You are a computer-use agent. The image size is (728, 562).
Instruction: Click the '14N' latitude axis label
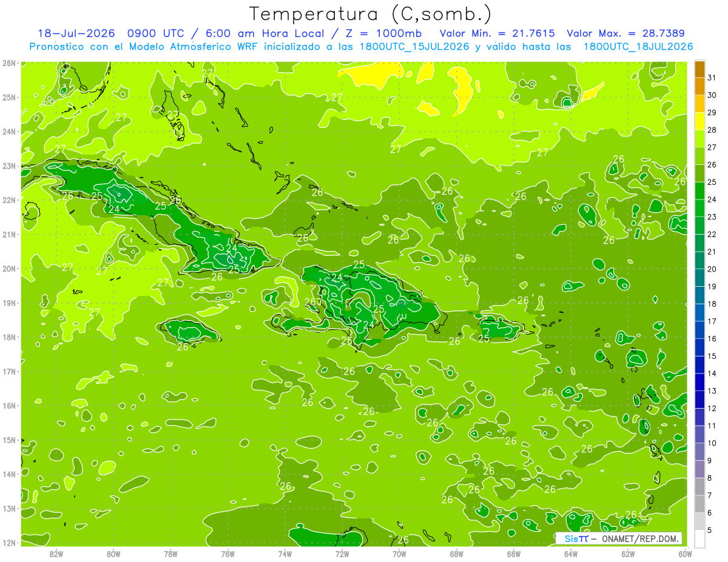point(8,473)
